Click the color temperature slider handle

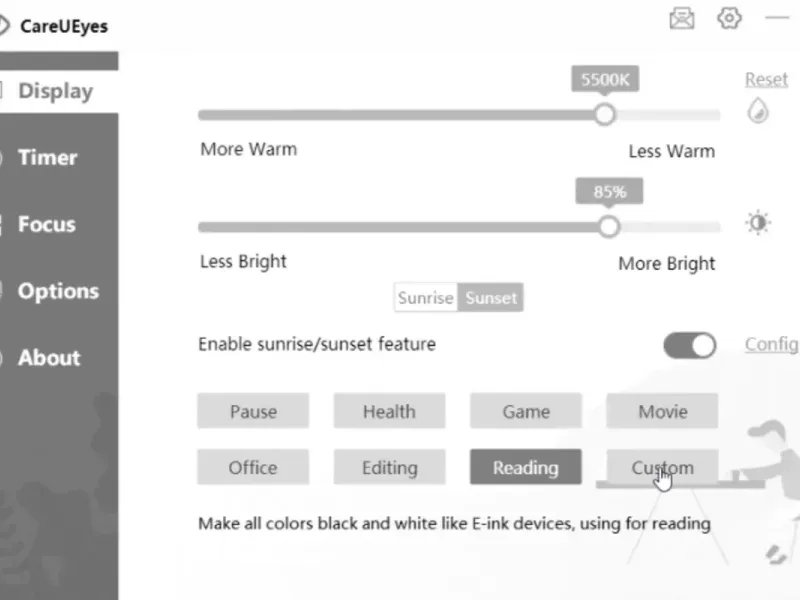coord(604,114)
